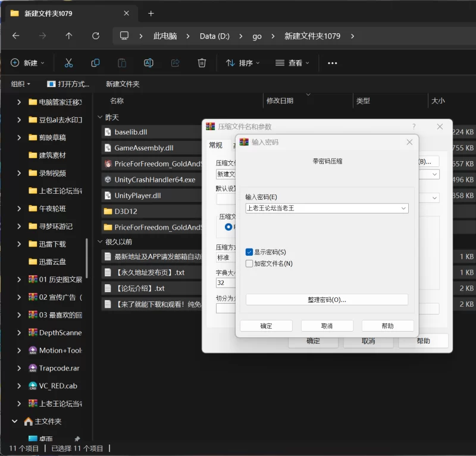Select UnityPlayer.dll file row

(151, 196)
